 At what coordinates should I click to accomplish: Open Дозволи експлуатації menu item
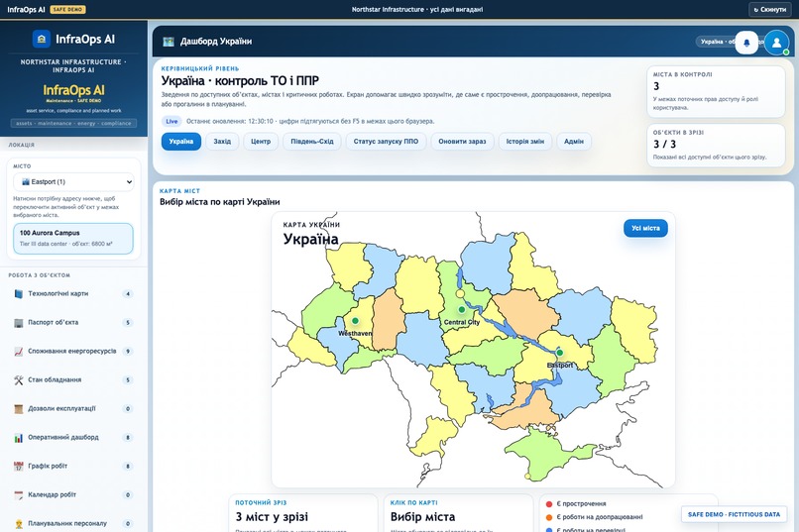coord(73,409)
